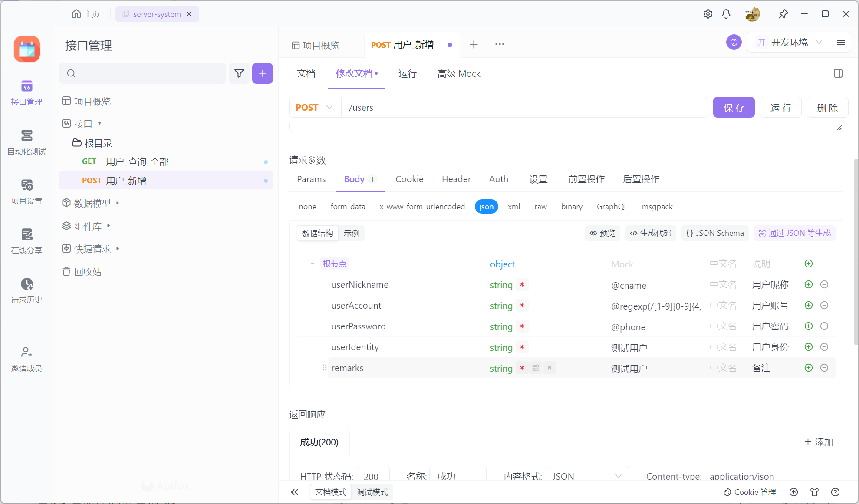Click the /users URL path field
This screenshot has width=859, height=504.
click(524, 107)
